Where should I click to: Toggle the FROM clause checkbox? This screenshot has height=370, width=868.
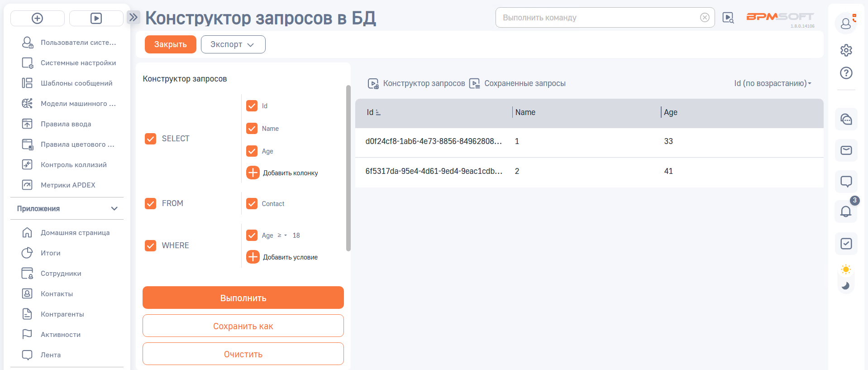pyautogui.click(x=151, y=203)
